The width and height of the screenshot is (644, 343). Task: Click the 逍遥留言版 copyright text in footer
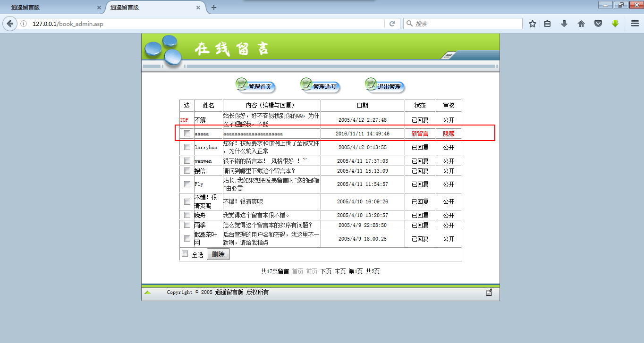click(229, 292)
